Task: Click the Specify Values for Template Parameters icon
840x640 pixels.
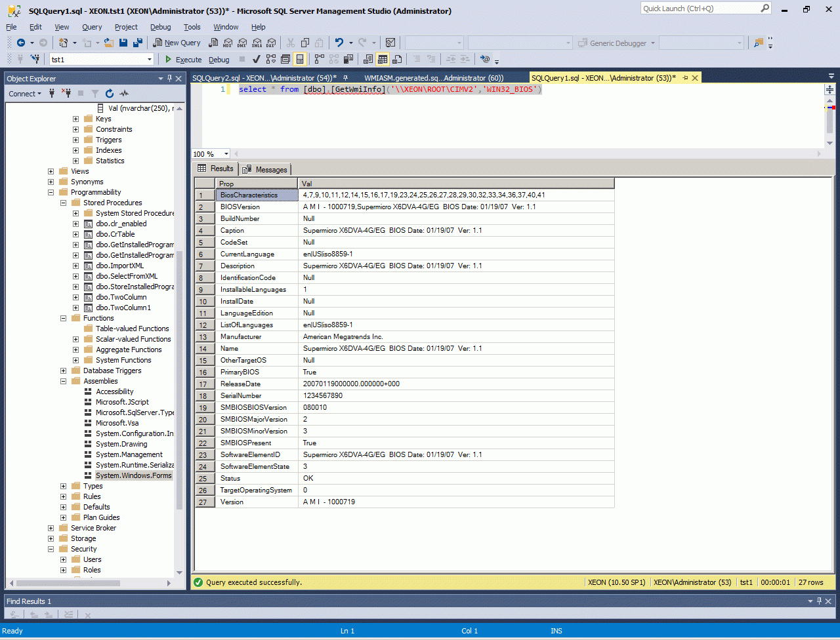Action: coord(485,59)
